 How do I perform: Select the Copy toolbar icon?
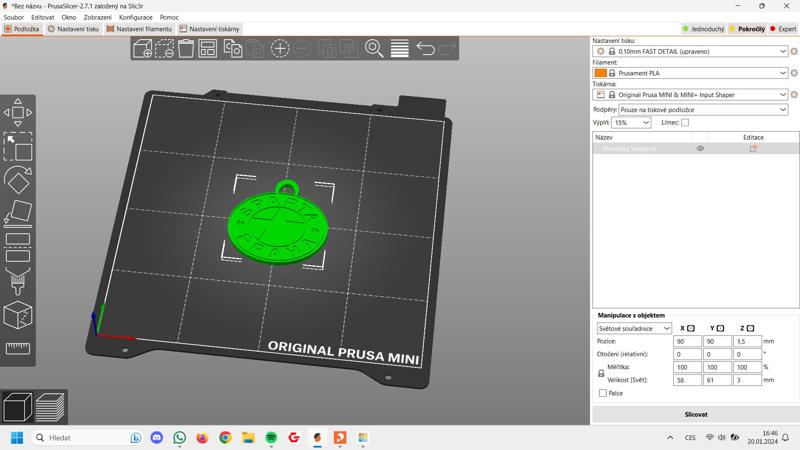pyautogui.click(x=233, y=49)
